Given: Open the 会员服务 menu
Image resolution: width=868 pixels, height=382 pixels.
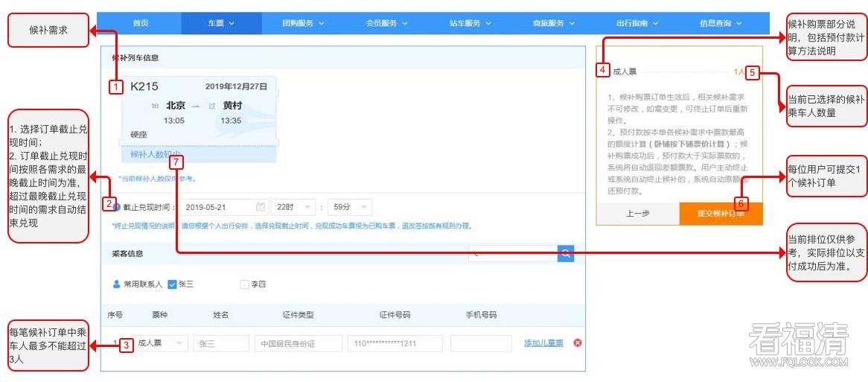Looking at the screenshot, I should click(386, 23).
